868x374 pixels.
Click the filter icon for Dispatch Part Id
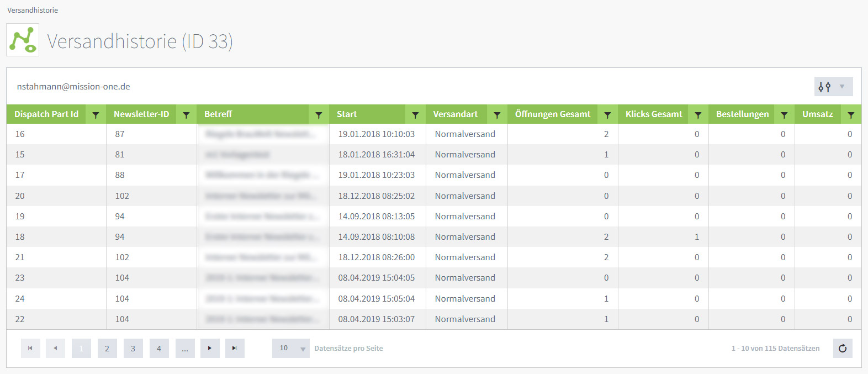click(x=96, y=115)
